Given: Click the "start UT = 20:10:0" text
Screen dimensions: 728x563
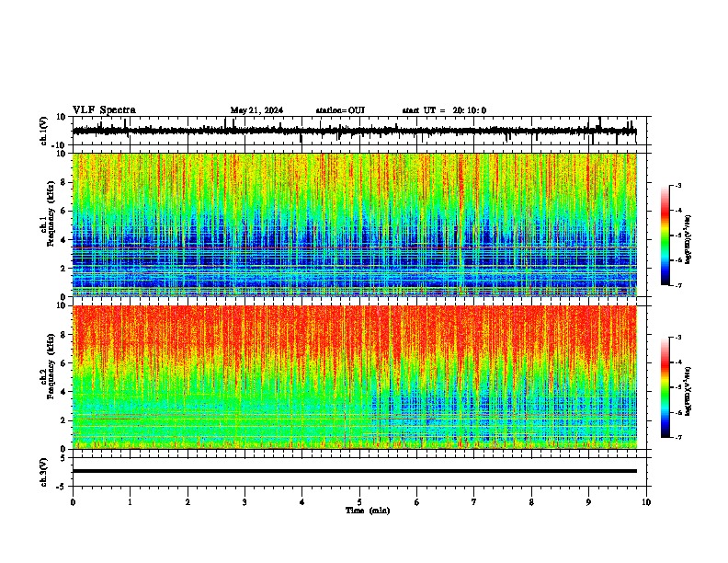Looking at the screenshot, I should click(x=444, y=110).
